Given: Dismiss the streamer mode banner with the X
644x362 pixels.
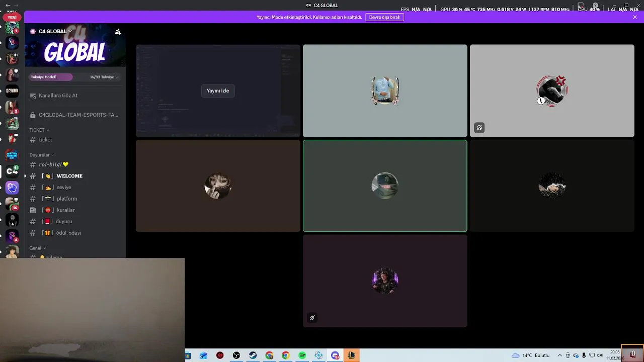Looking at the screenshot, I should (x=635, y=17).
